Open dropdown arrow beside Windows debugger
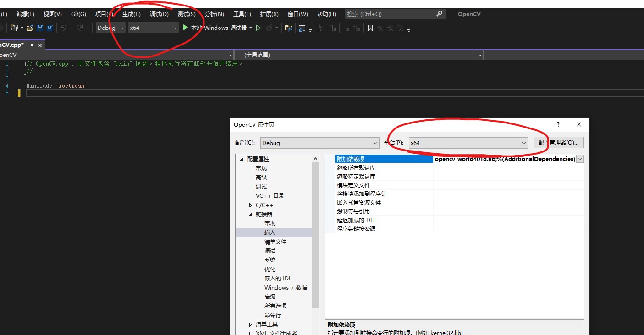The image size is (644, 335). [x=251, y=28]
